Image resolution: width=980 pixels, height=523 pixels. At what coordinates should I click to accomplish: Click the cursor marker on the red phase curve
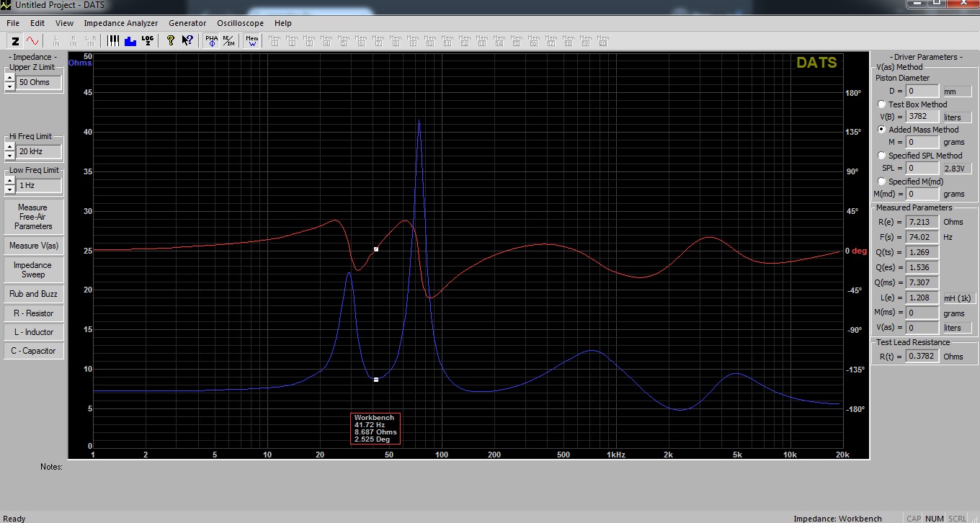pos(375,249)
